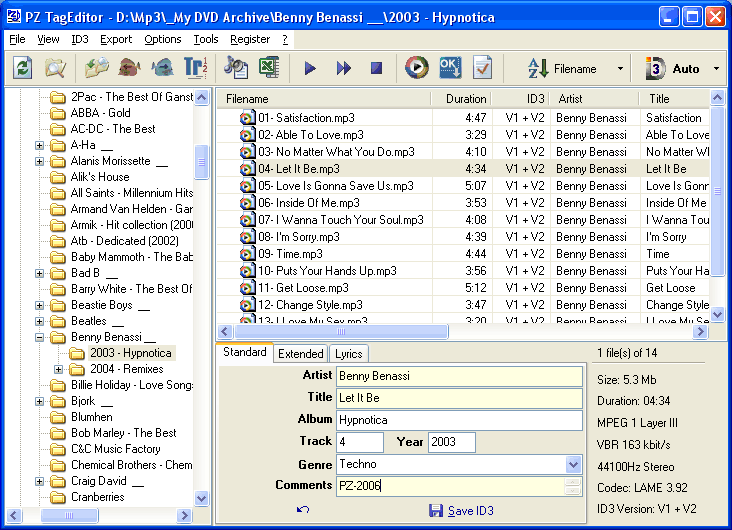Switch to the Extended tab
The width and height of the screenshot is (732, 530).
[x=301, y=353]
